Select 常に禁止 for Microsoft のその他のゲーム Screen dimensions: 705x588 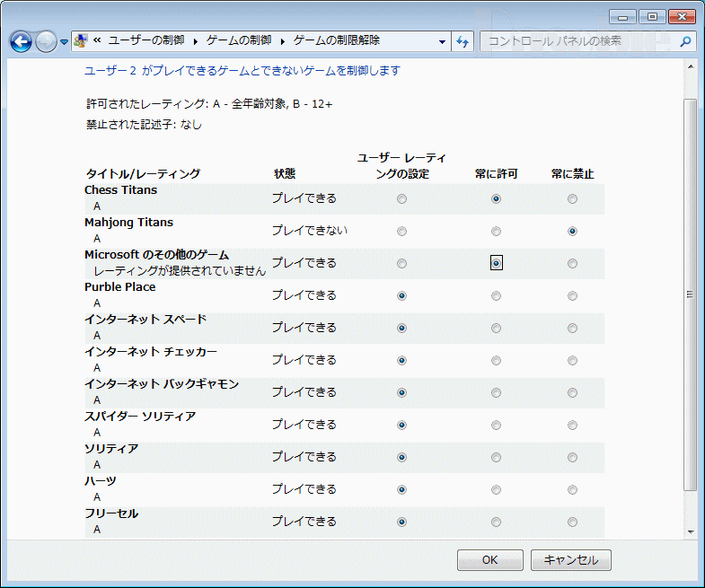click(572, 263)
